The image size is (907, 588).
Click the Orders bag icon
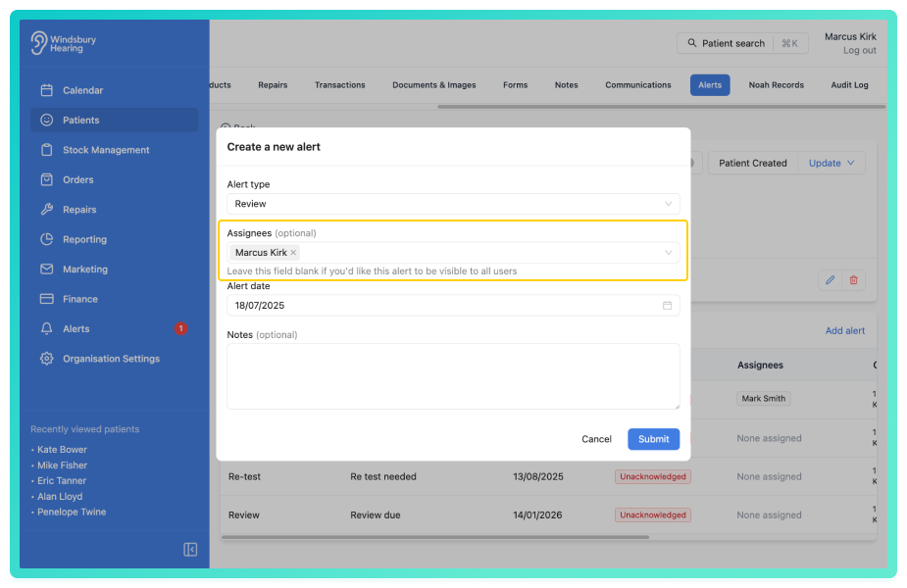(47, 179)
